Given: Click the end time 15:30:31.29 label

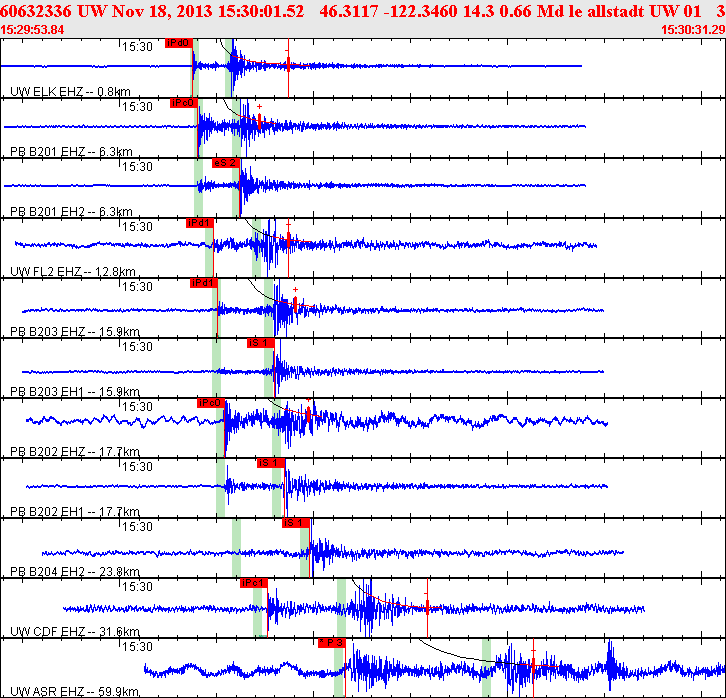Looking at the screenshot, I should [x=693, y=30].
